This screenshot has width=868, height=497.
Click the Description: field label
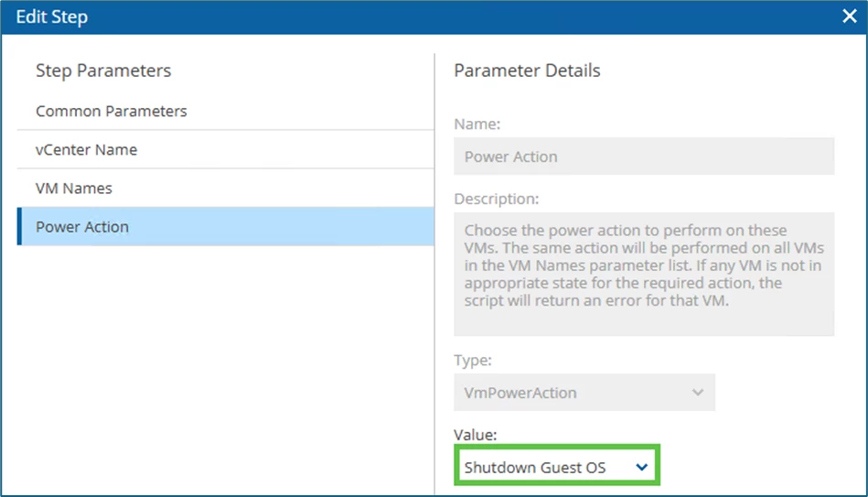tap(496, 199)
